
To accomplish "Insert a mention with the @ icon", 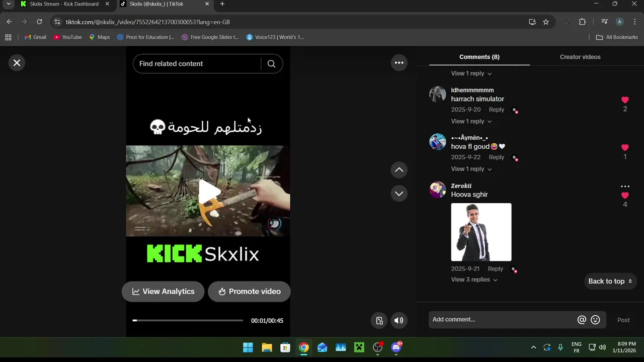I will [x=582, y=320].
